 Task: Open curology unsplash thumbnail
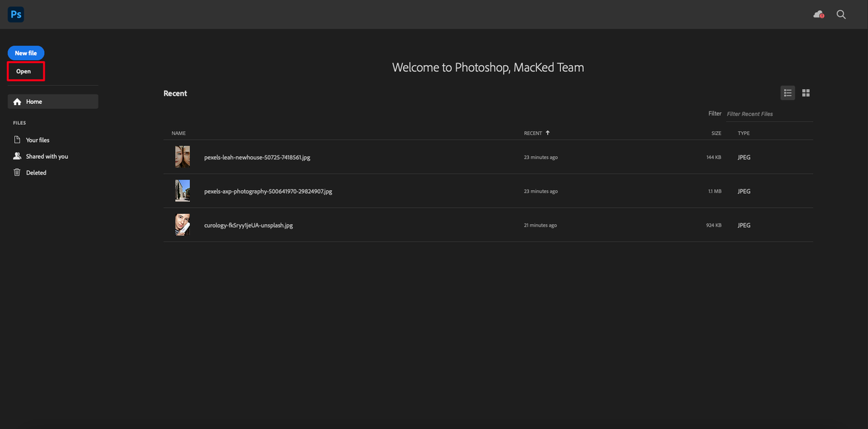click(x=182, y=225)
